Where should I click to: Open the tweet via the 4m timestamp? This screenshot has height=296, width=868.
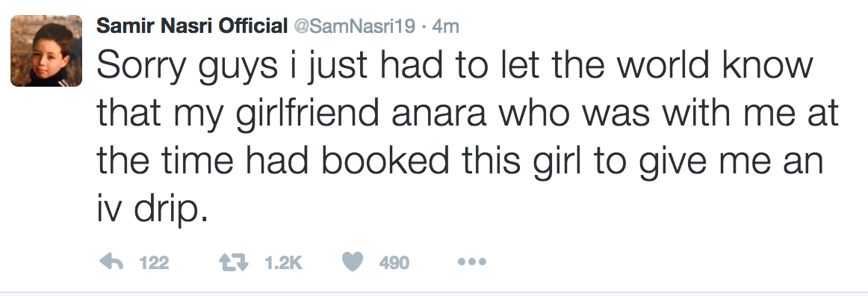pyautogui.click(x=445, y=26)
